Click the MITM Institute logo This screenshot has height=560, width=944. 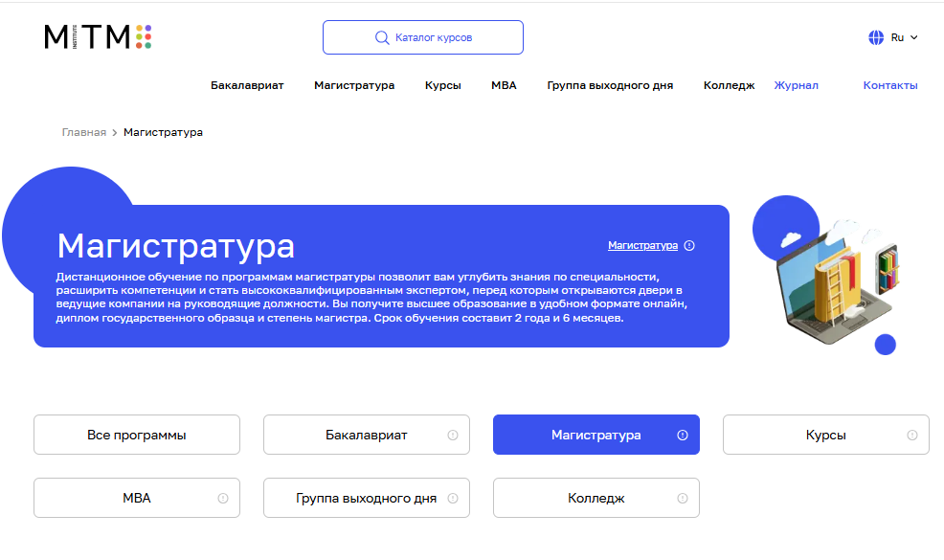pos(98,36)
